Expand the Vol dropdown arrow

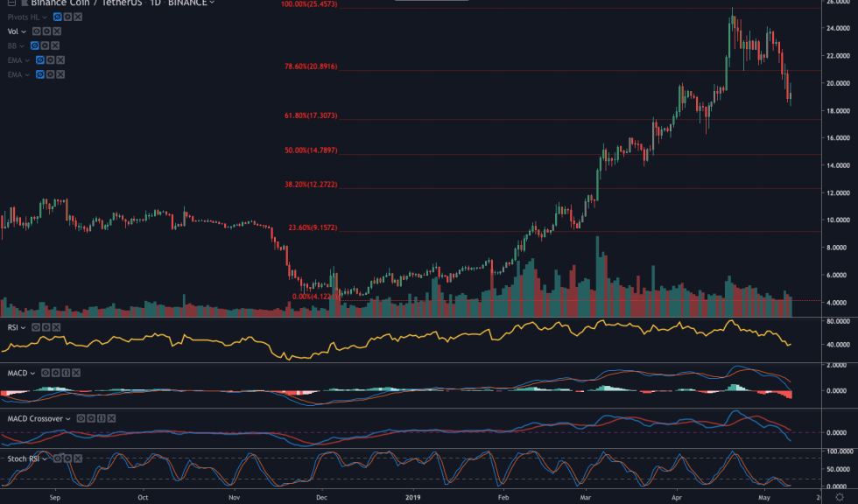pos(24,31)
